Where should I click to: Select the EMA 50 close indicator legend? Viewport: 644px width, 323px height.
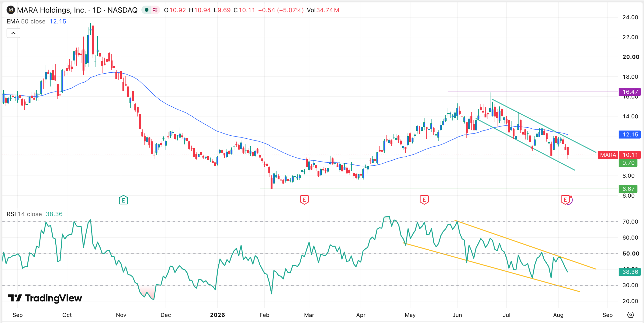[x=26, y=21]
